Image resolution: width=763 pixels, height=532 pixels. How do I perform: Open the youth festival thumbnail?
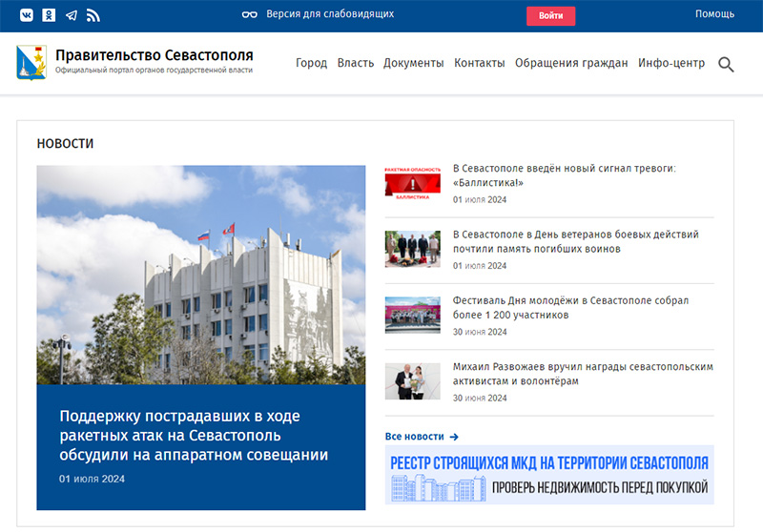tap(413, 316)
